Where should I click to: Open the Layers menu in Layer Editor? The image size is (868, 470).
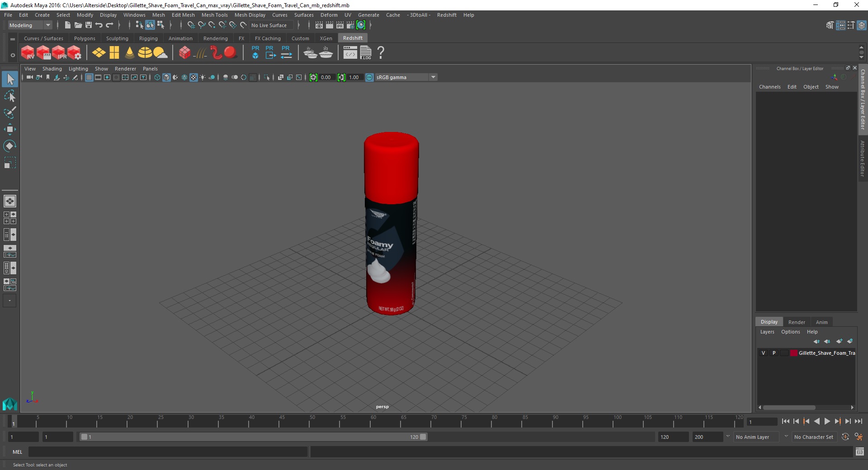(767, 332)
